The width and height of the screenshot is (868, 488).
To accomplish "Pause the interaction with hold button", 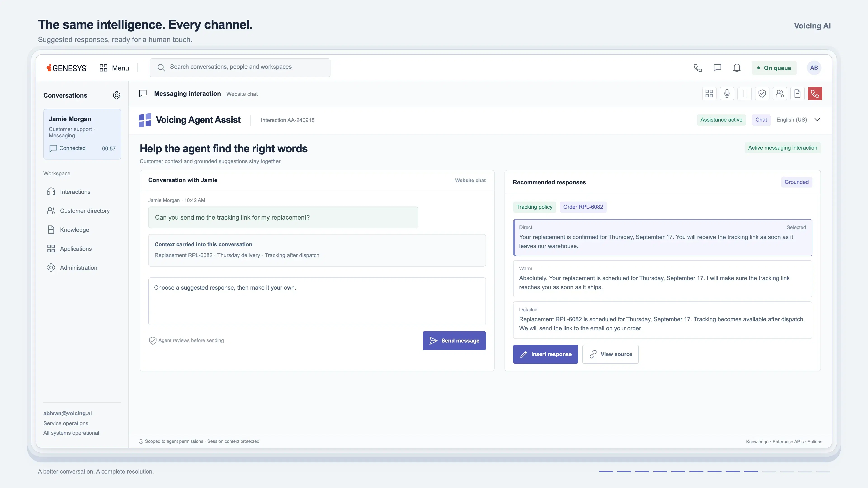I will click(745, 94).
